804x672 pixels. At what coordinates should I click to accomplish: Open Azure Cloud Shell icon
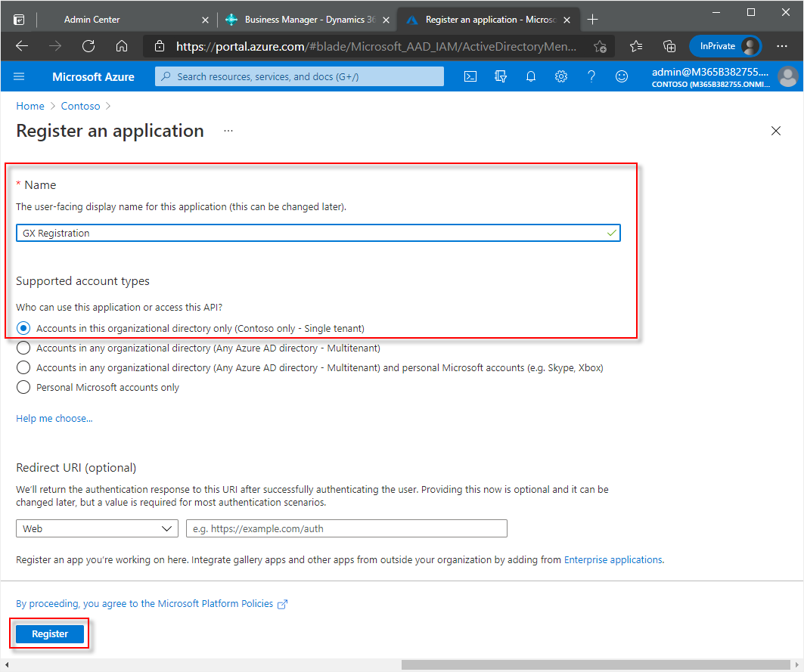[x=470, y=76]
